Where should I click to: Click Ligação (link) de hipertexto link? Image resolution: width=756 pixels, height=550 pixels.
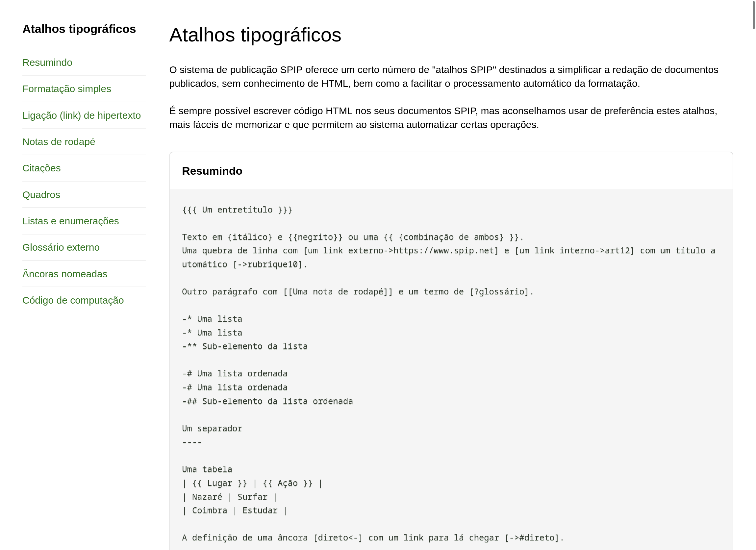(81, 115)
